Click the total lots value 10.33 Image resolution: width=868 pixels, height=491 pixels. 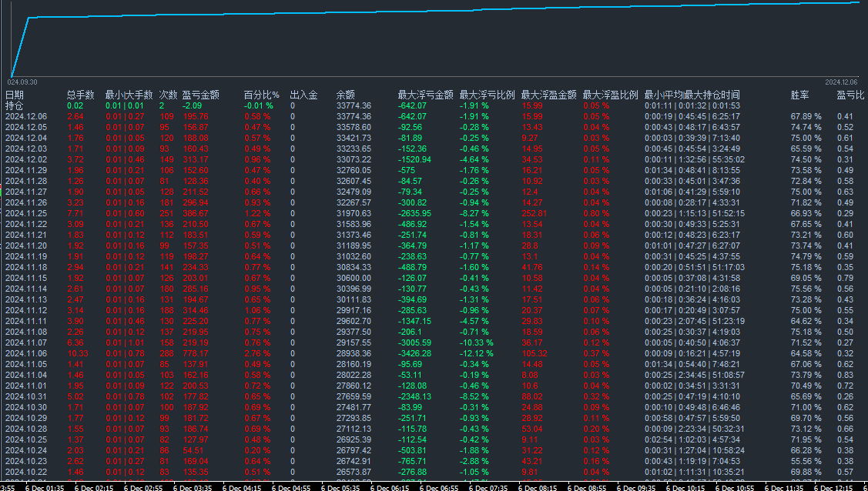point(78,354)
